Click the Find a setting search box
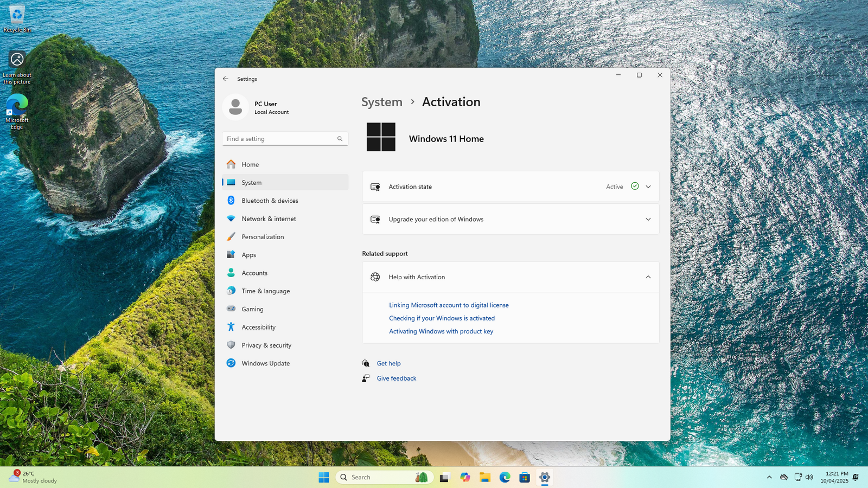The height and width of the screenshot is (488, 868). (x=279, y=139)
